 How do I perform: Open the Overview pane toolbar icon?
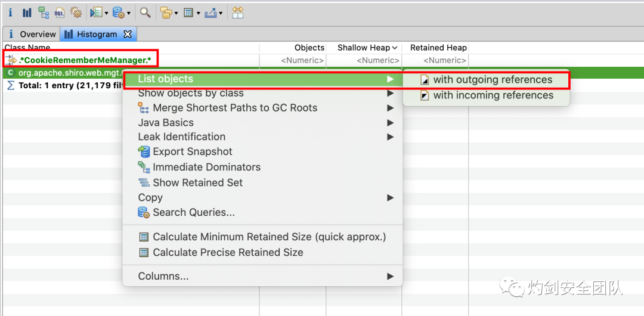coord(11,13)
